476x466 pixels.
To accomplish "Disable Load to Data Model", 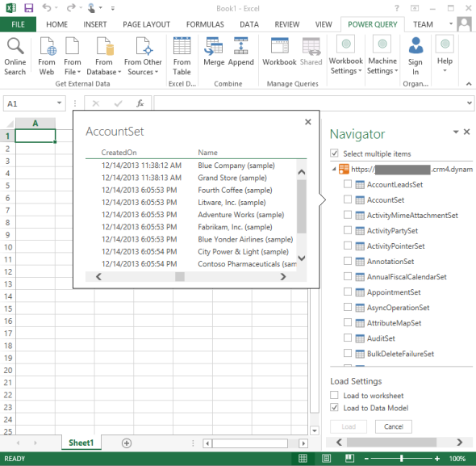I will [x=334, y=408].
